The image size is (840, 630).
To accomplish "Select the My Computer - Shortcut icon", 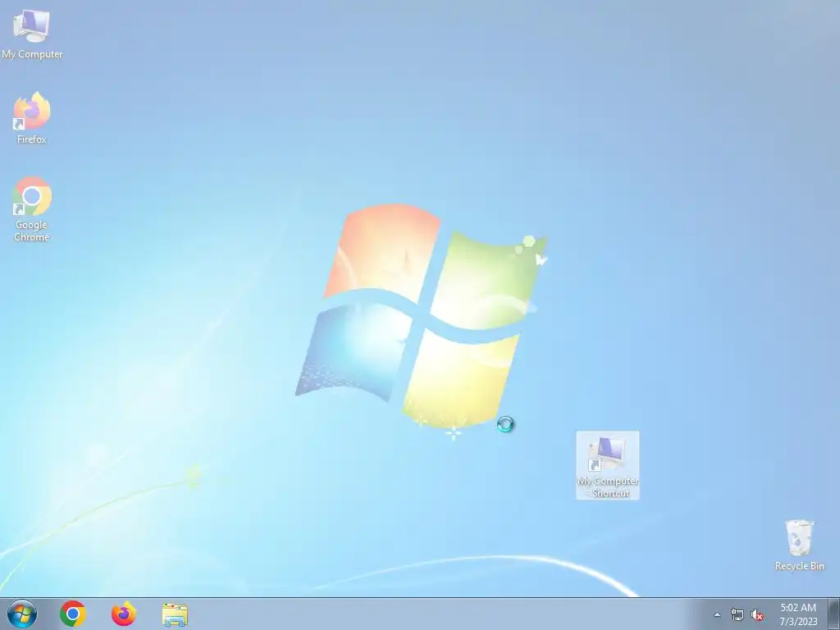I will pyautogui.click(x=608, y=465).
